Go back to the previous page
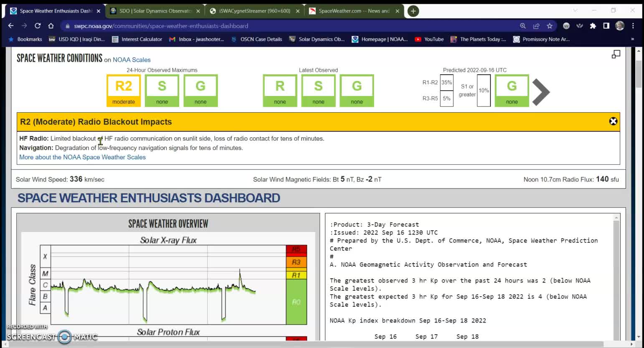The width and height of the screenshot is (644, 348). [x=11, y=26]
